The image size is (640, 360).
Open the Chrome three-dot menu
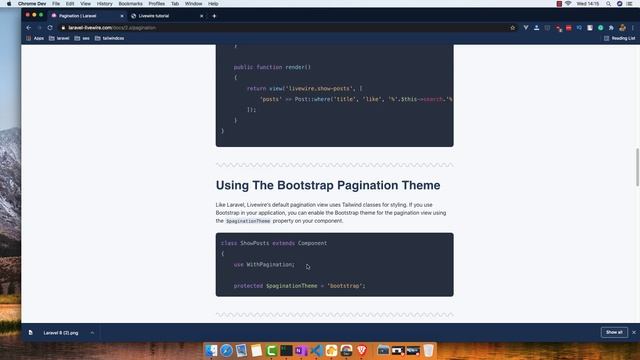(x=633, y=28)
